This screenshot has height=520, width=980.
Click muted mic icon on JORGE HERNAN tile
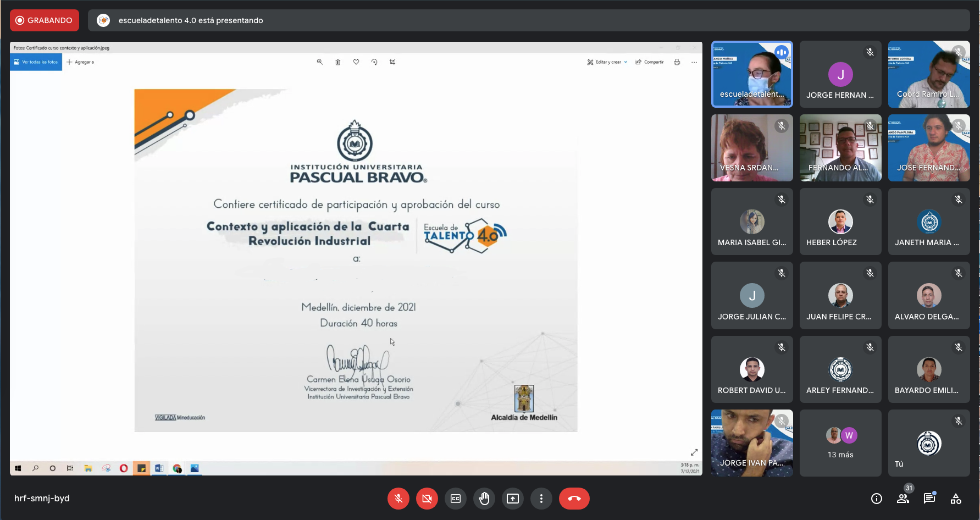click(x=870, y=52)
